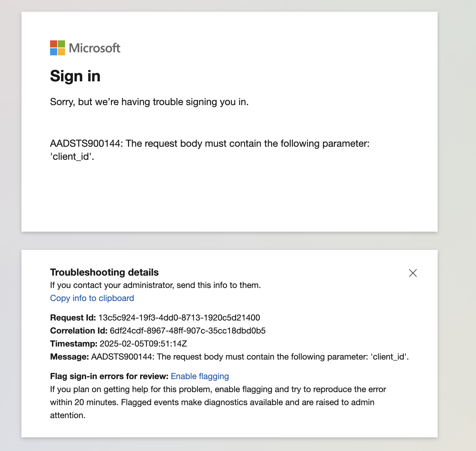Click the Microsoft four-color squares logo
Viewport: 476px width, 451px height.
(x=58, y=48)
